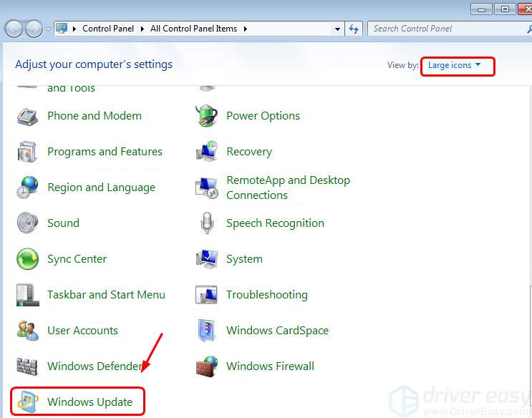Click the Refresh button beside address bar

[354, 29]
